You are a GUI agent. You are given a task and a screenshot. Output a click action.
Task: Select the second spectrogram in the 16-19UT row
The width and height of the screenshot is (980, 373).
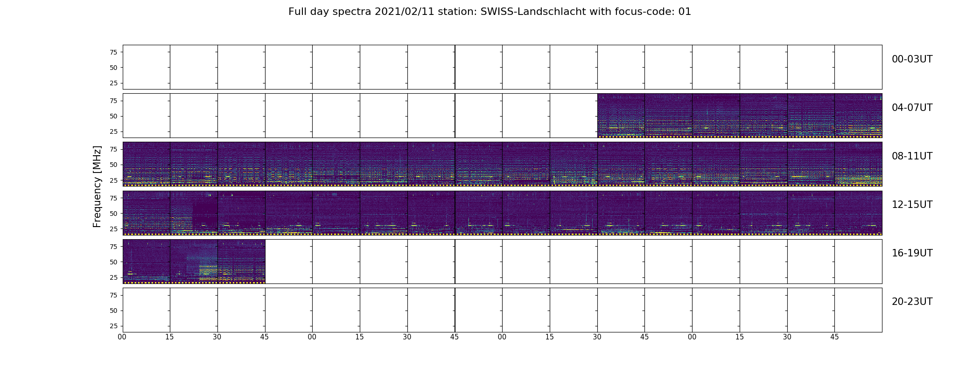tap(194, 261)
